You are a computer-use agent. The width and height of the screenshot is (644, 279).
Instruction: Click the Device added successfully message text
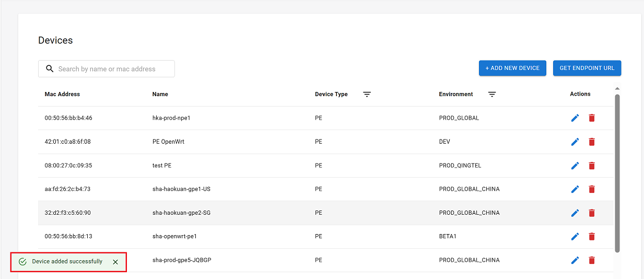point(67,261)
